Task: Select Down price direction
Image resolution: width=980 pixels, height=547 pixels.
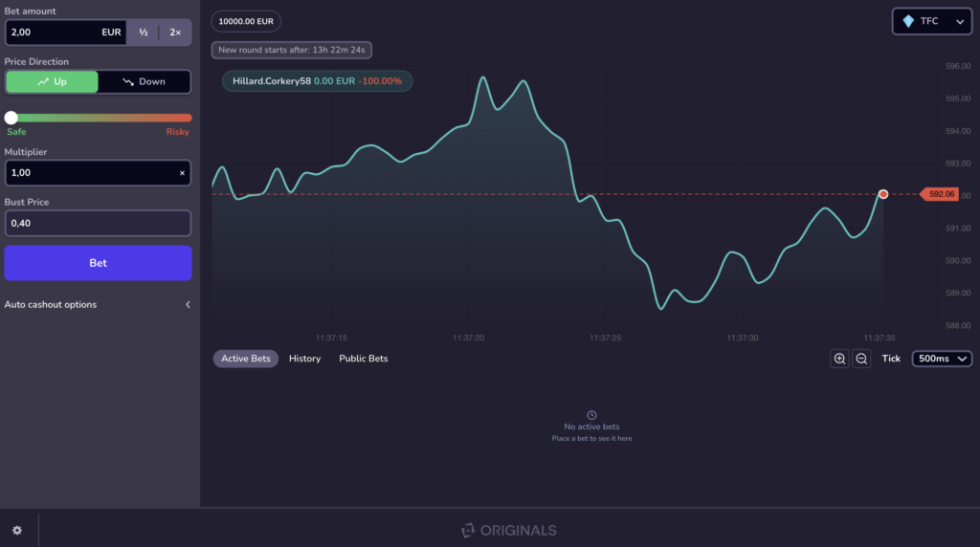Action: (145, 81)
